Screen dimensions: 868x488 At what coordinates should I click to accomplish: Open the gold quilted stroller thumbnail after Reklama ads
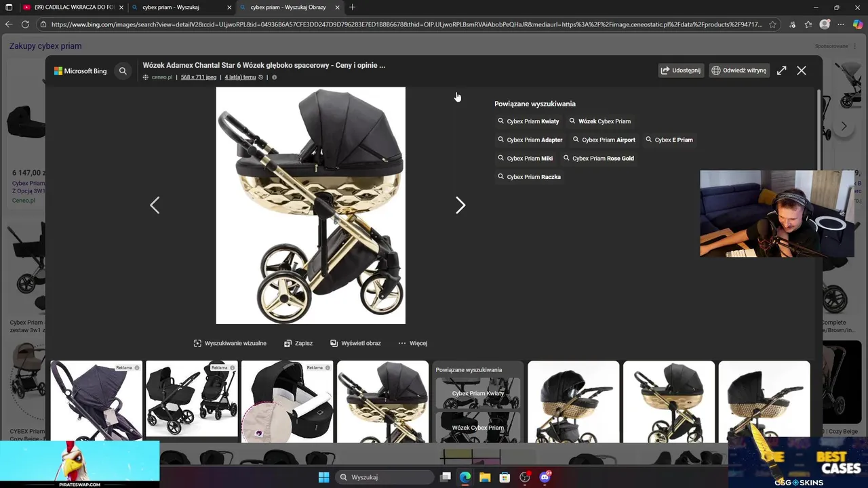[382, 401]
